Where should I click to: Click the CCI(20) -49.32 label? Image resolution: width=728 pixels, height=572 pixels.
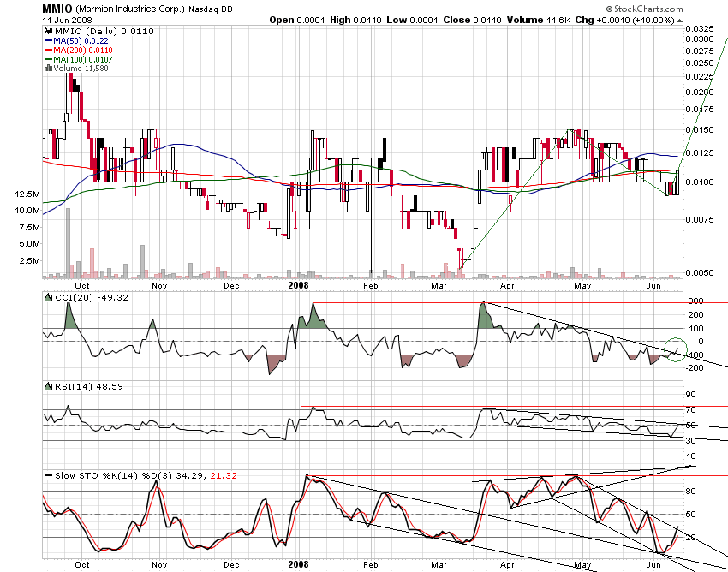pyautogui.click(x=92, y=297)
